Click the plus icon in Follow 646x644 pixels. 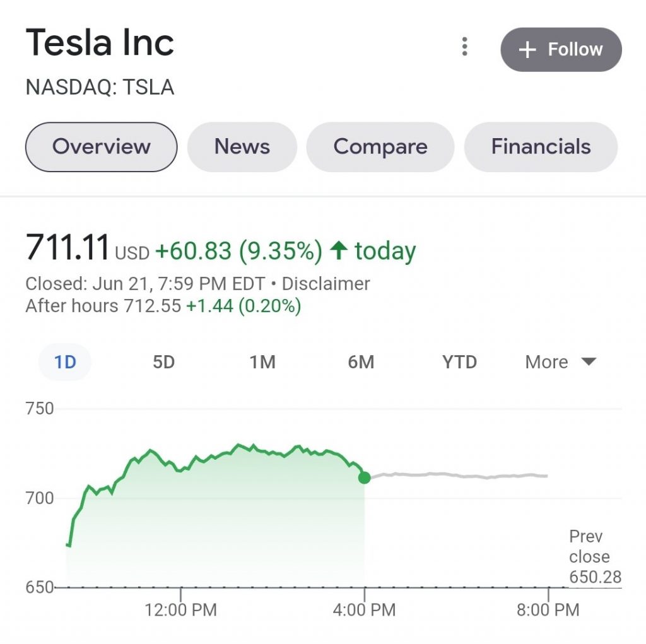click(527, 50)
